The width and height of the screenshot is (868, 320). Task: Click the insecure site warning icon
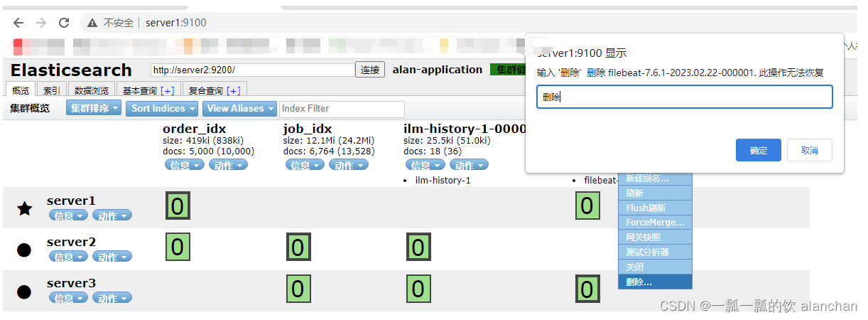pyautogui.click(x=92, y=23)
